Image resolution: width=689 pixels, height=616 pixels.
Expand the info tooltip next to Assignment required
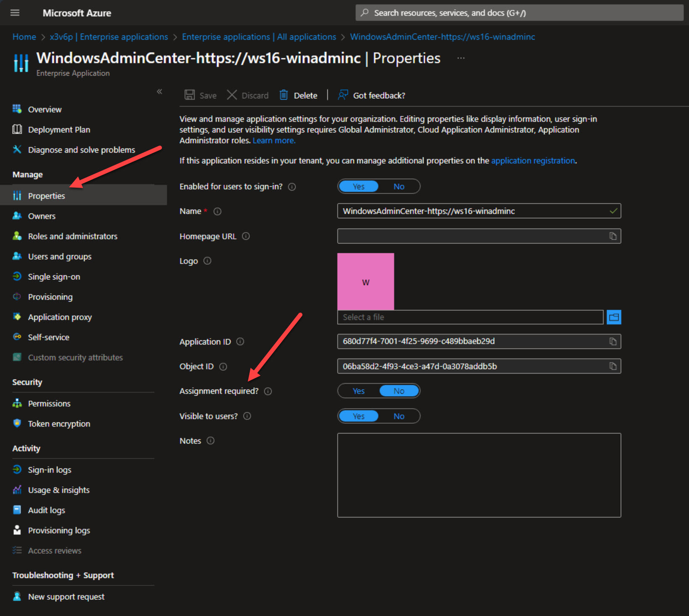268,391
